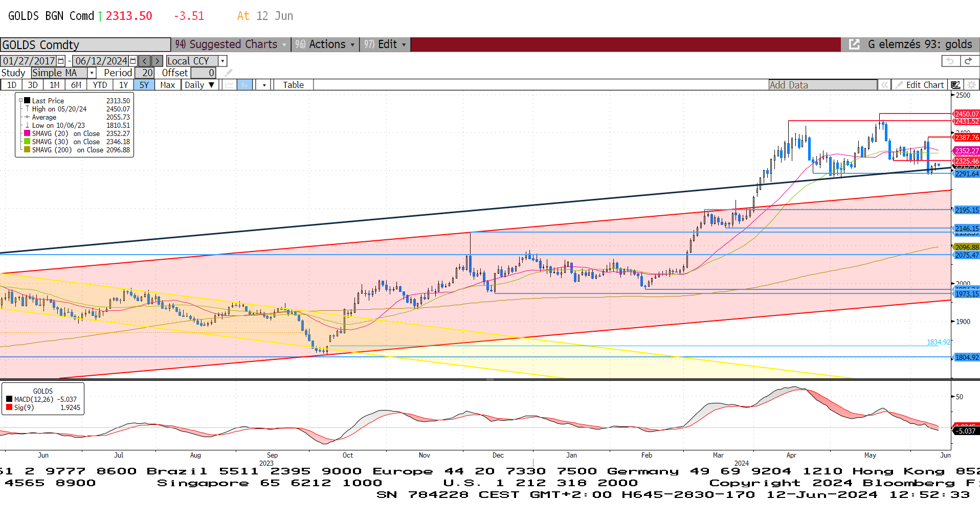The image size is (980, 523).
Task: Open chart type options small dropdown arrow
Action: 264,85
